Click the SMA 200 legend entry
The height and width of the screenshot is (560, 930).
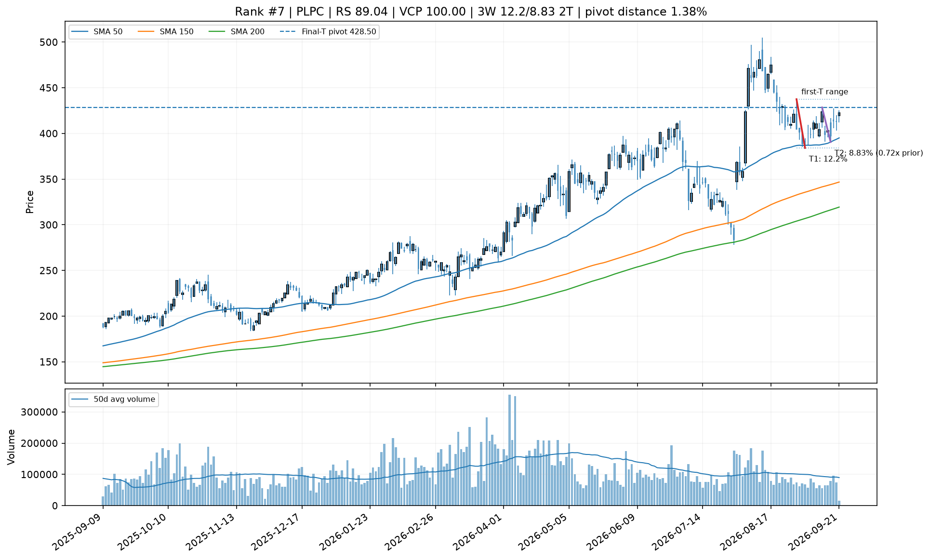pyautogui.click(x=237, y=32)
